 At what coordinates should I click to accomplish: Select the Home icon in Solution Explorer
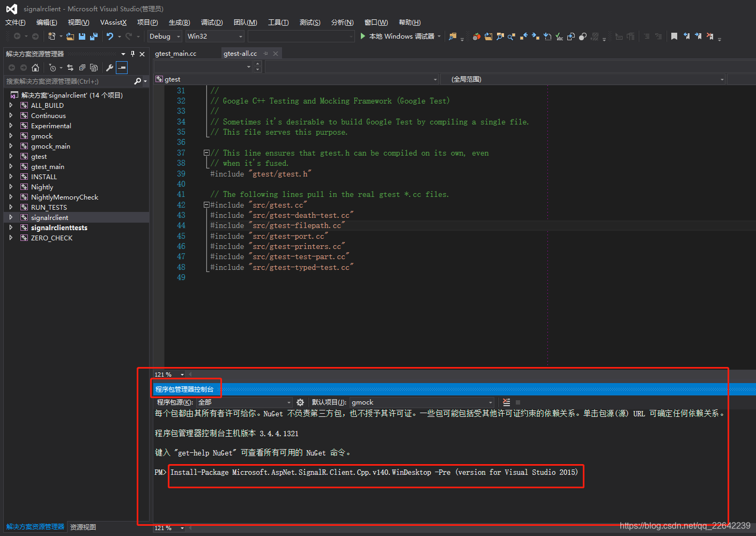pos(35,67)
